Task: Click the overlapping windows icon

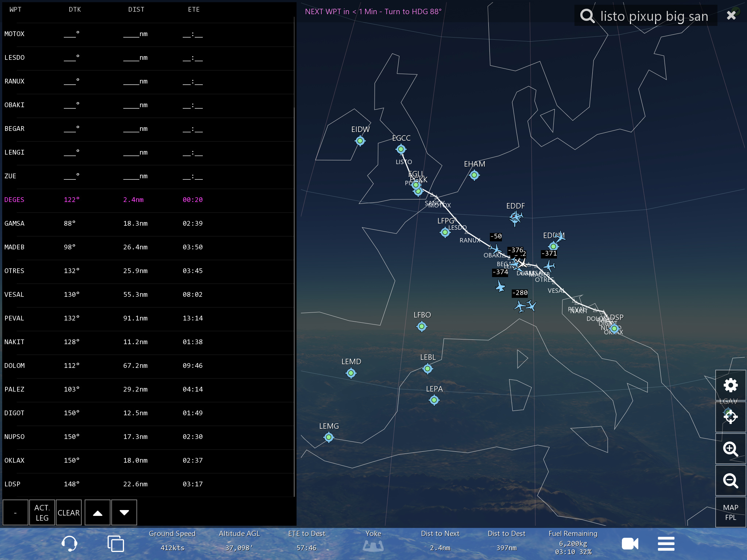Action: 116,544
